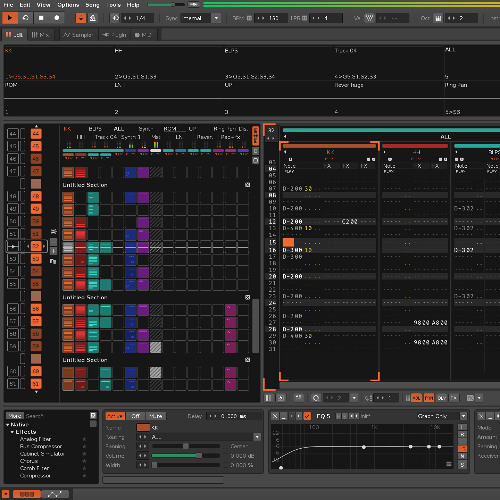Click the lowest EQ band point on graph
500x500 pixels.
[281, 468]
